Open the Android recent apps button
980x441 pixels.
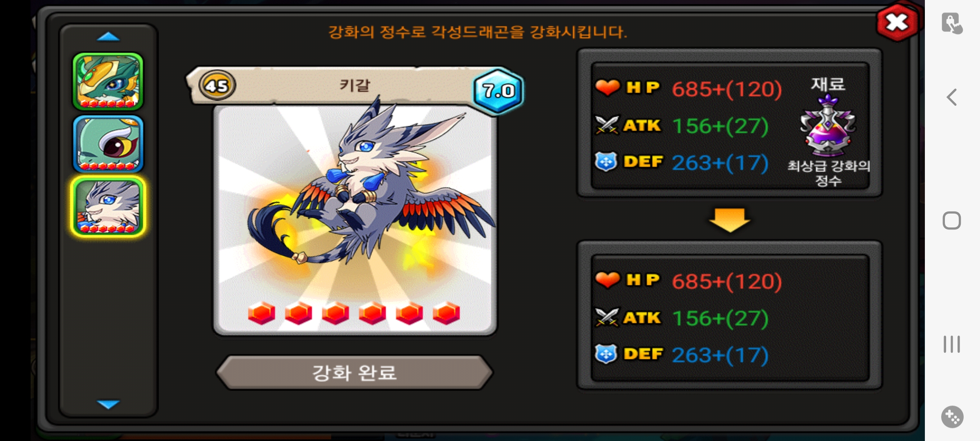pos(952,344)
